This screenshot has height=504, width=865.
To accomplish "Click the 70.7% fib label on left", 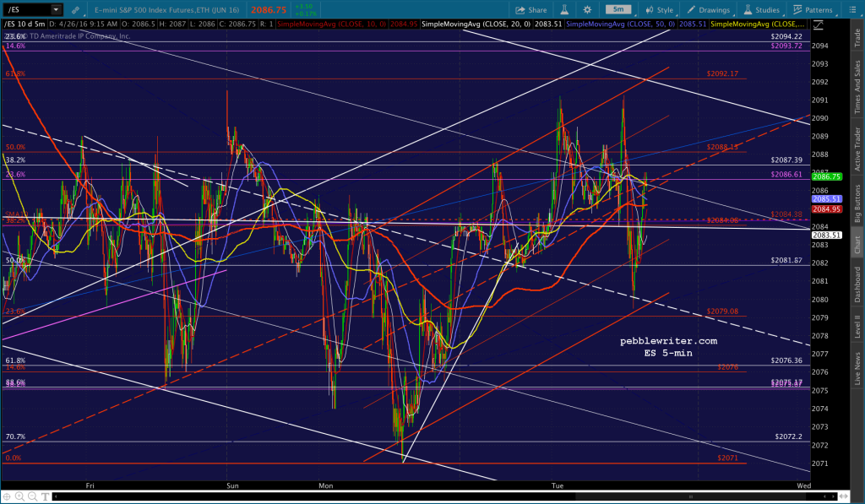I will coord(15,436).
